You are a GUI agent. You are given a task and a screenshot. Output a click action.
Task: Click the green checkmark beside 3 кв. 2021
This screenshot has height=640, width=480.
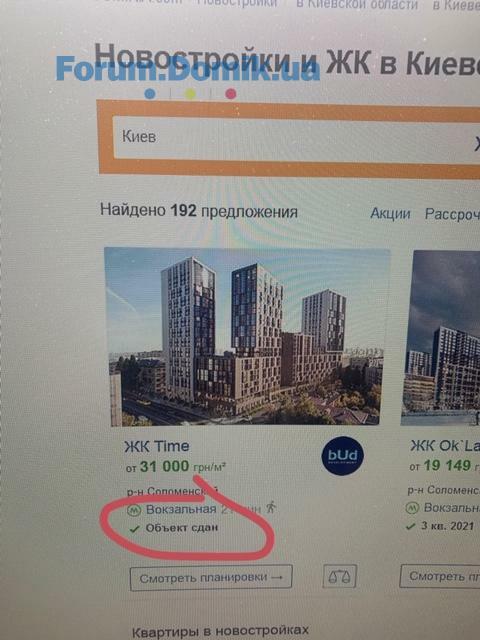click(x=411, y=527)
